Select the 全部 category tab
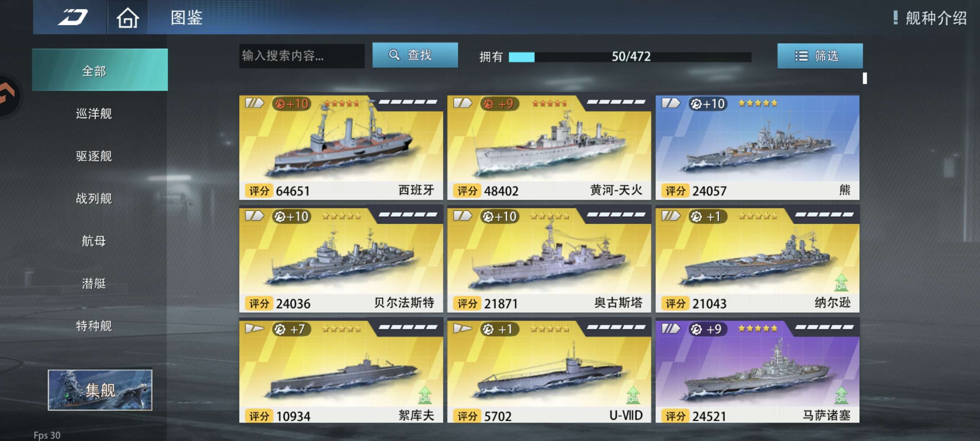980x441 pixels. [100, 70]
